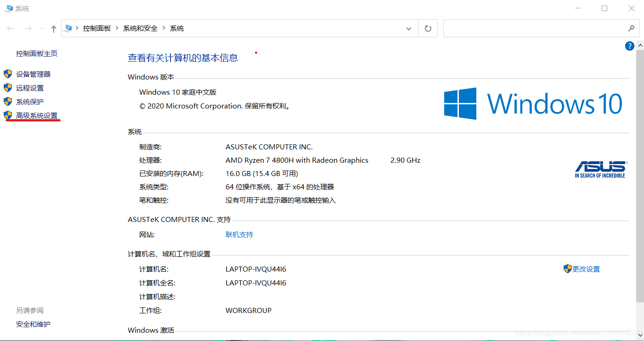The width and height of the screenshot is (644, 341).
Task: Click processor text AMD Ryzen 7 4800H
Action: coord(297,160)
